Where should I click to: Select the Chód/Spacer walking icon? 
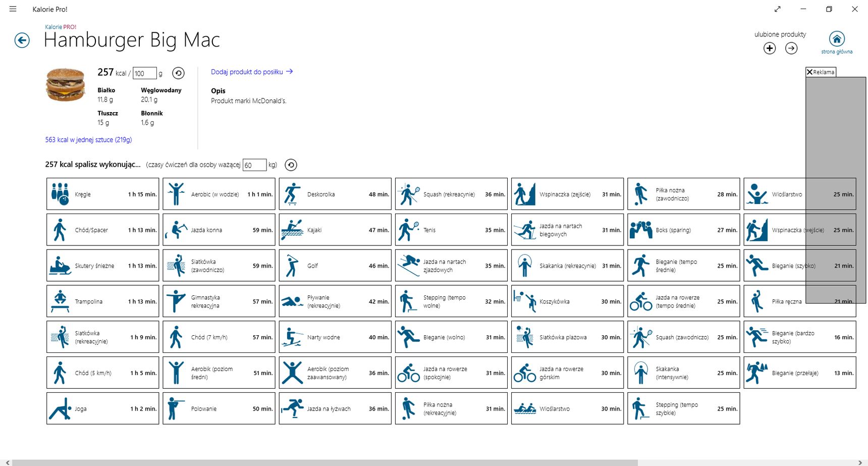(x=60, y=230)
